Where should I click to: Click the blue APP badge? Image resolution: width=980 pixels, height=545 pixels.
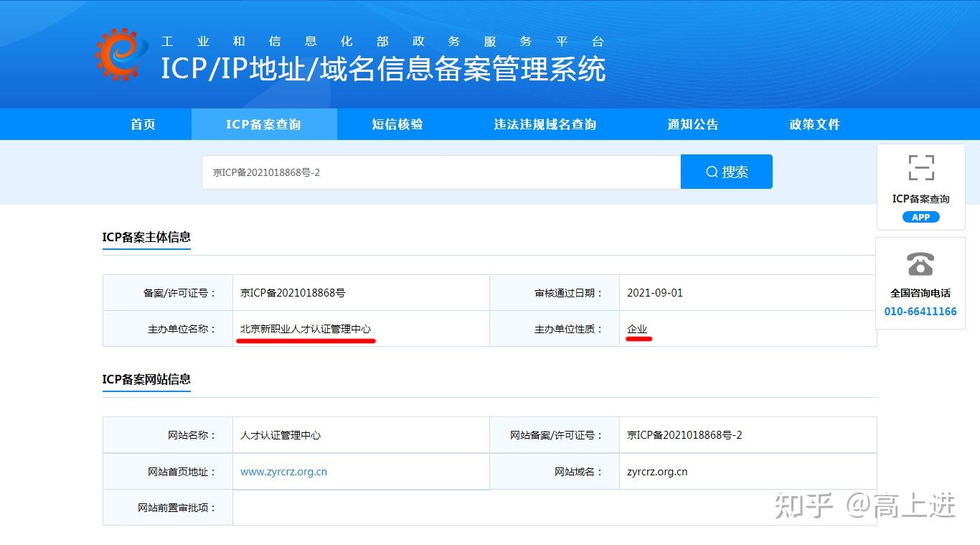(921, 217)
